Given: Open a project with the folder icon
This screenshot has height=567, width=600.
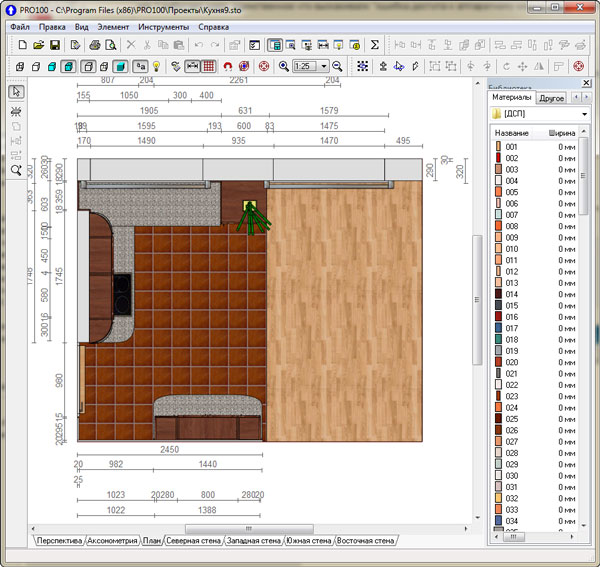Looking at the screenshot, I should point(38,45).
